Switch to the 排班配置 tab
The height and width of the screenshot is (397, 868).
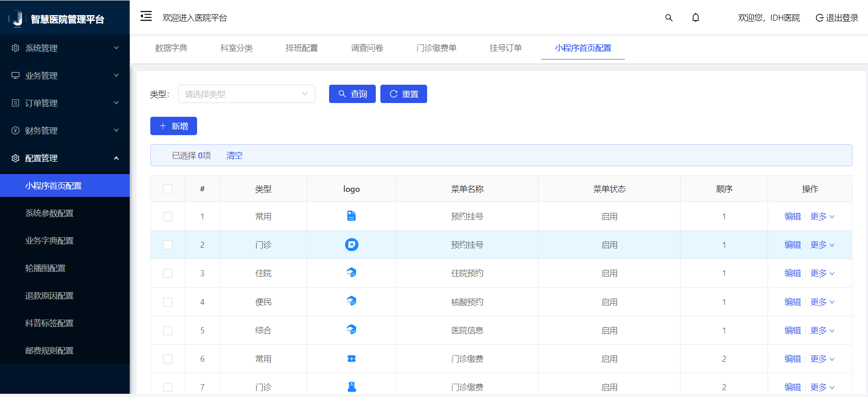(302, 48)
